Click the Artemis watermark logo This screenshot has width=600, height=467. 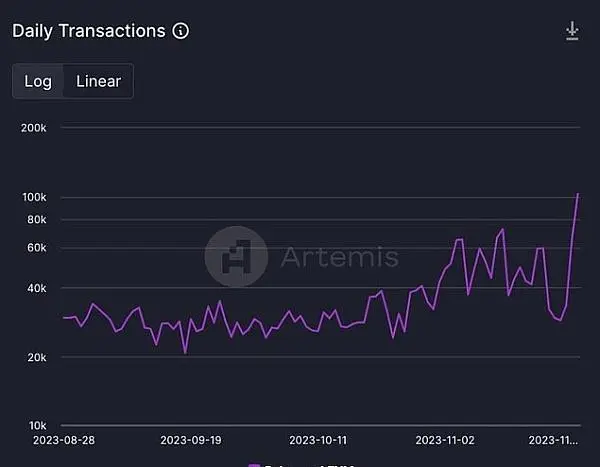(236, 256)
